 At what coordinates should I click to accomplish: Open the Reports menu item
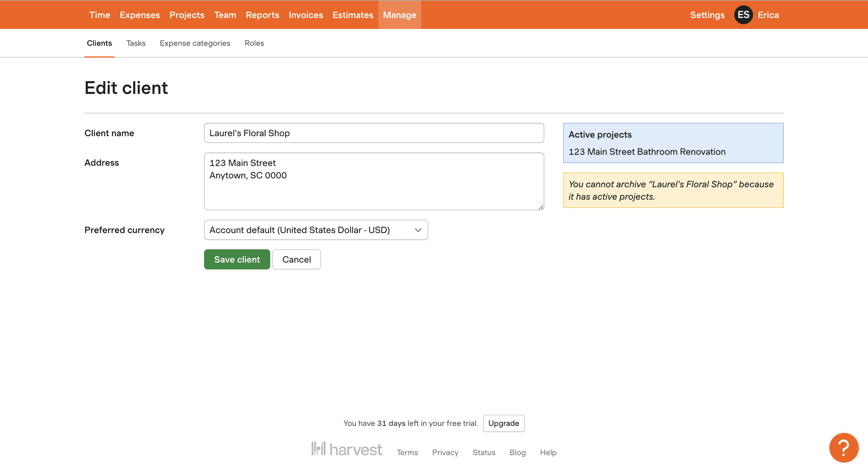coord(262,15)
